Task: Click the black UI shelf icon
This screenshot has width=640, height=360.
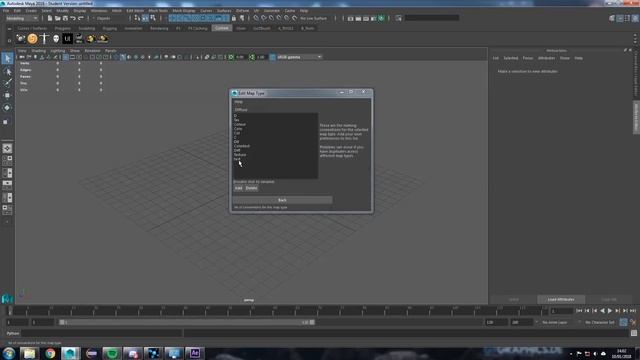Action: click(67, 39)
